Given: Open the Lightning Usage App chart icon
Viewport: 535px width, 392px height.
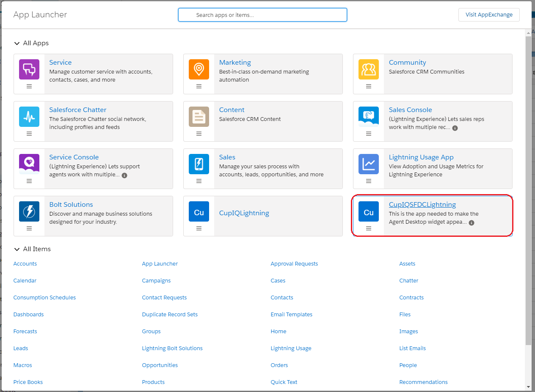Looking at the screenshot, I should (369, 164).
